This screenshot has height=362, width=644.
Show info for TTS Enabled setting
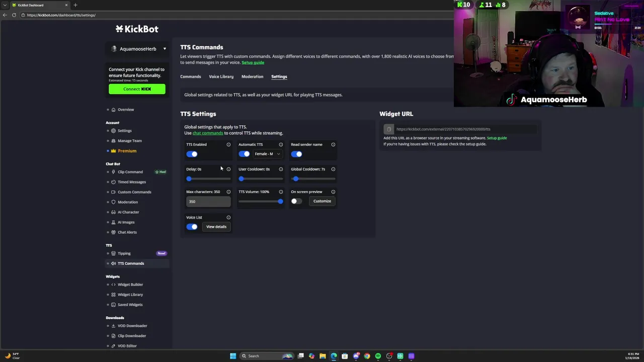pyautogui.click(x=228, y=145)
